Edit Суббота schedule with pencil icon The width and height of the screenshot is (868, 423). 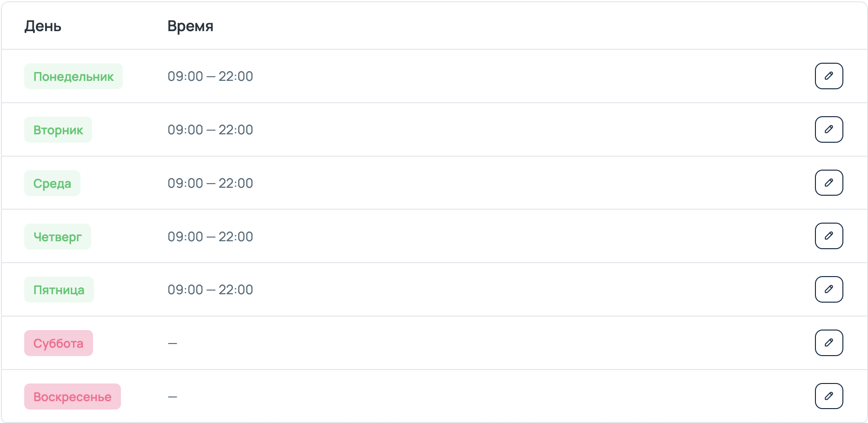[829, 343]
